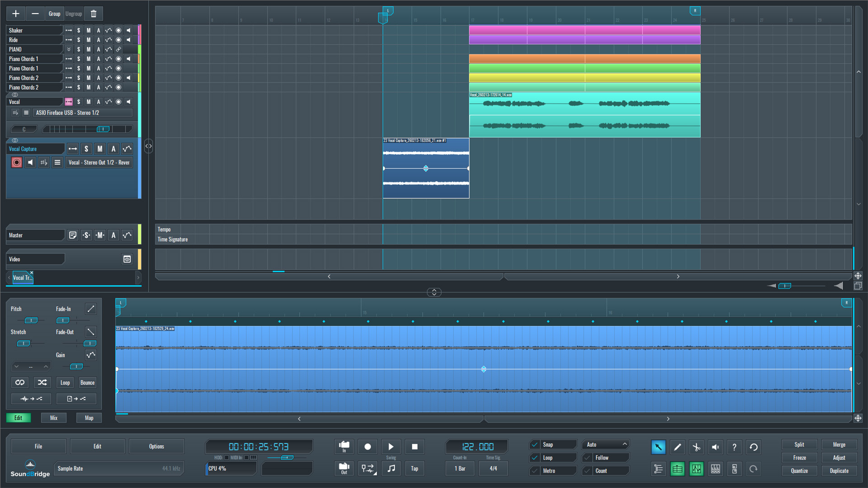Click the music note swing icon
This screenshot has width=868, height=488.
[391, 469]
